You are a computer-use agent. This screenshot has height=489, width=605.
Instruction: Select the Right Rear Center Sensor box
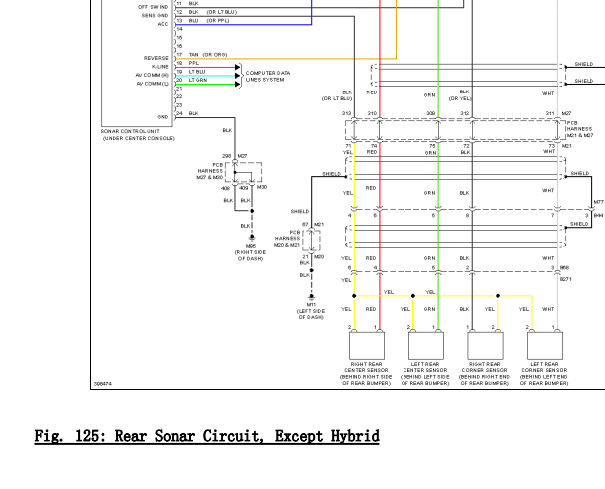tap(367, 345)
